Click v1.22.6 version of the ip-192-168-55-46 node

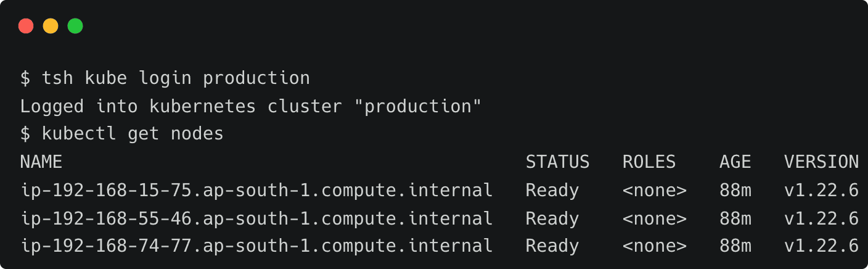click(821, 218)
